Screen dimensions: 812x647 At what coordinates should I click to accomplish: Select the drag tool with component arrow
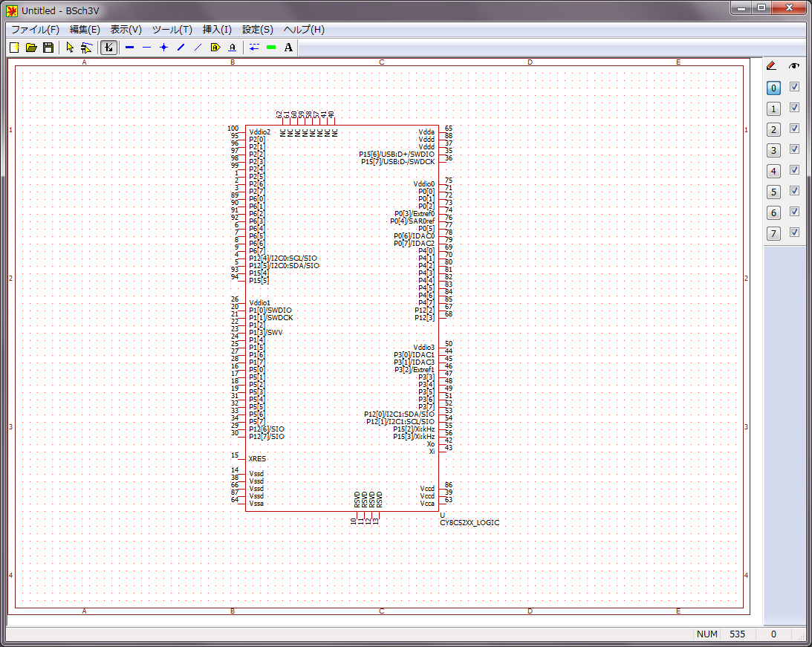(x=86, y=48)
